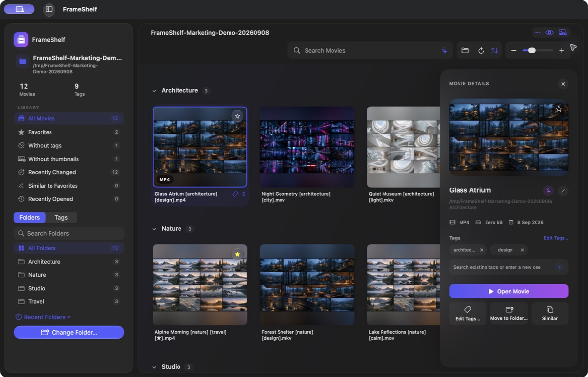Decrease thumbnail size with the minus icon
Screen dimensions: 588x377
[x=514, y=51]
